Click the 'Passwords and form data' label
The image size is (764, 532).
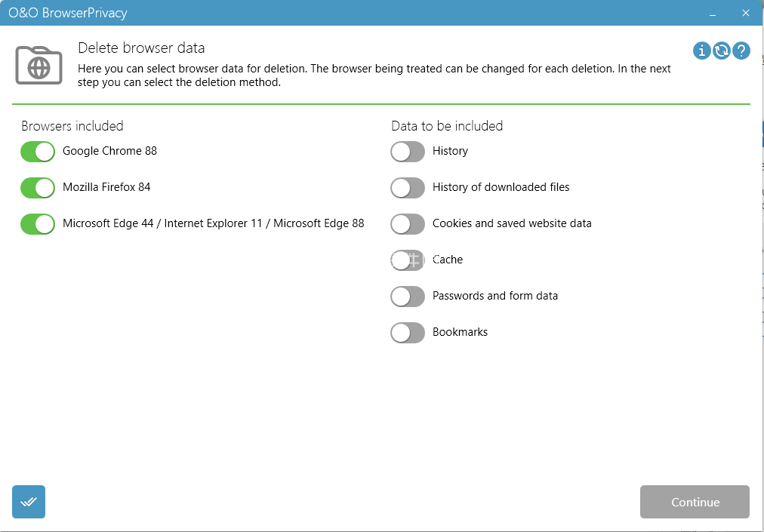pyautogui.click(x=495, y=296)
